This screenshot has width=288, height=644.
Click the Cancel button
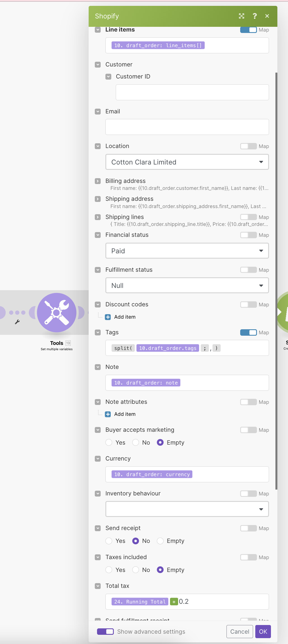(x=240, y=631)
